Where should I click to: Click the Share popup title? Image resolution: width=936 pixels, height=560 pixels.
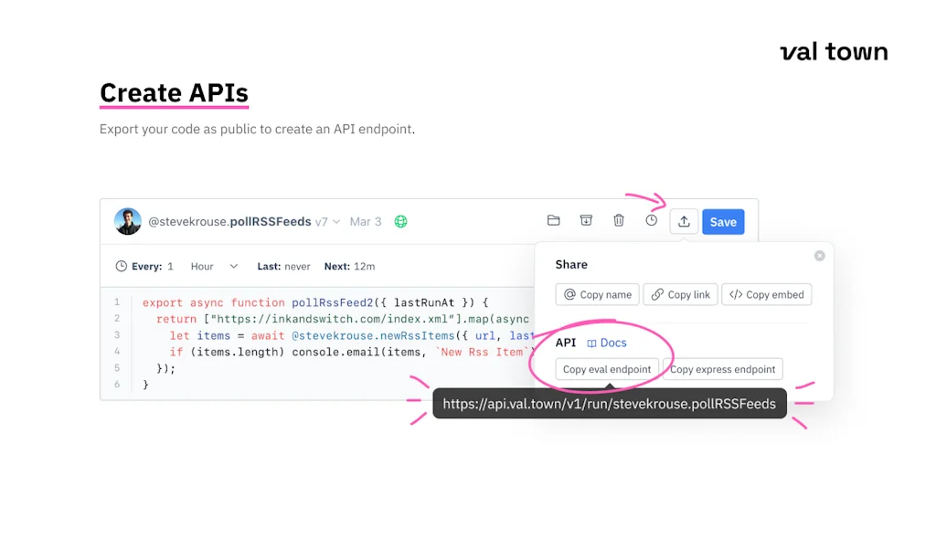point(571,264)
